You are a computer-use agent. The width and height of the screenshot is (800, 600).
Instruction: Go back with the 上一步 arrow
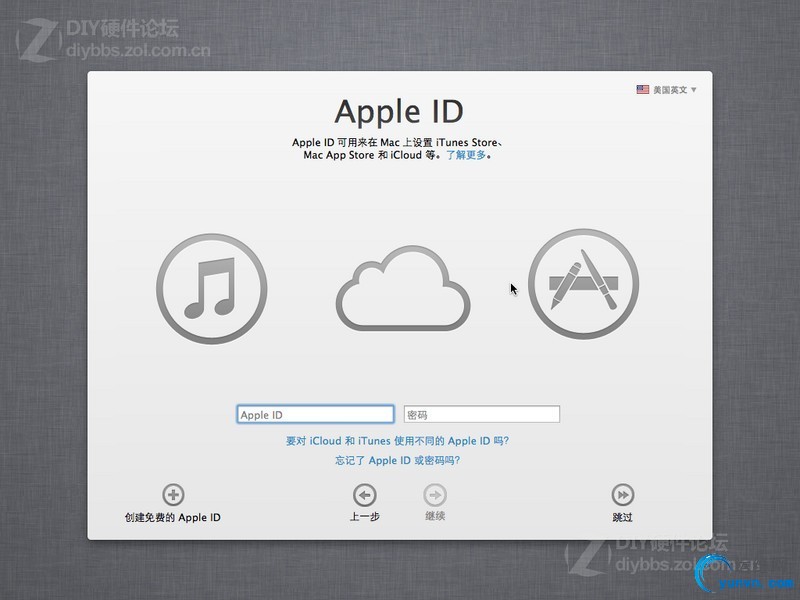click(x=364, y=495)
